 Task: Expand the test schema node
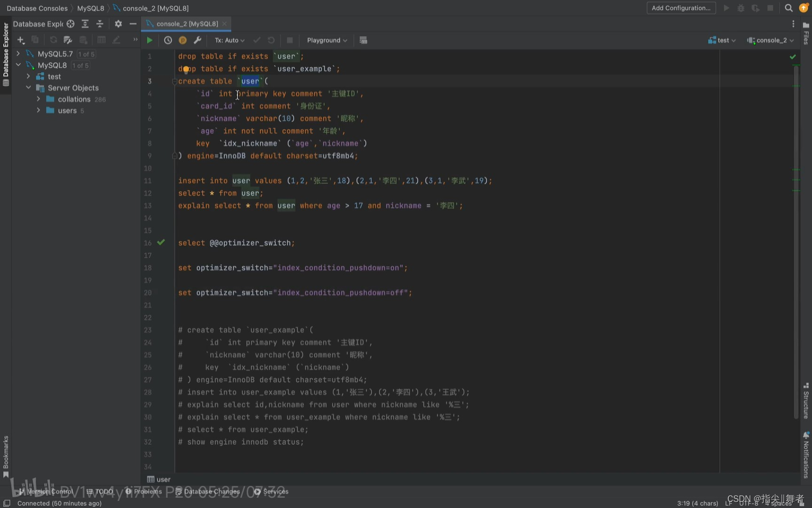(x=28, y=76)
